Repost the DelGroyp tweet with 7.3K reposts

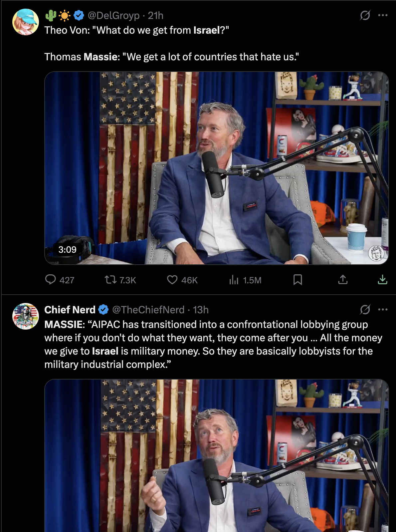coord(120,280)
